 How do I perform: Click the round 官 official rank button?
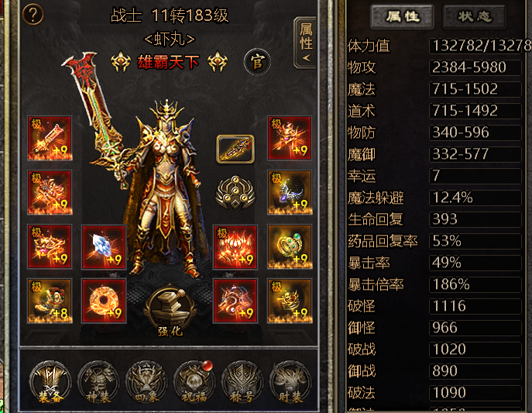click(x=257, y=62)
